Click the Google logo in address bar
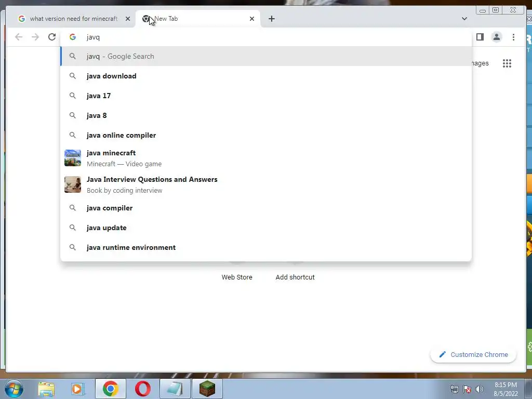The image size is (532, 399). [x=73, y=37]
